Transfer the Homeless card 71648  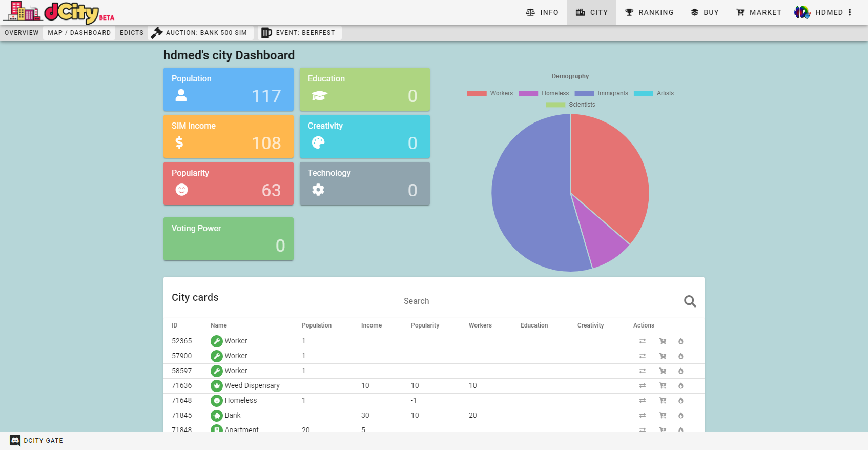pyautogui.click(x=643, y=401)
